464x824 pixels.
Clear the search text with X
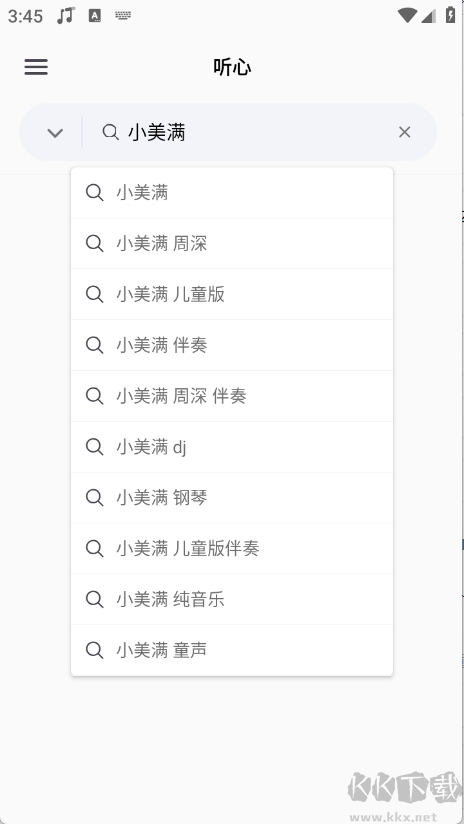404,132
